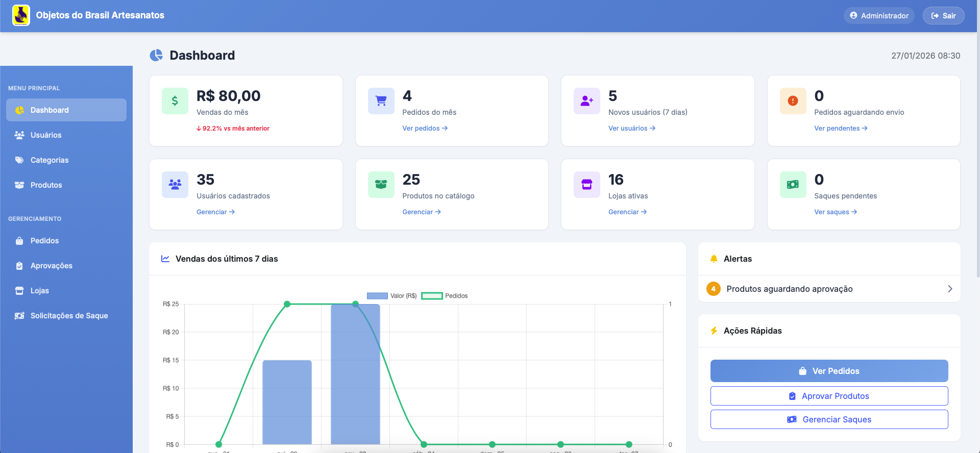The height and width of the screenshot is (453, 980).
Task: Follow the Ver pedidos link
Action: 425,129
